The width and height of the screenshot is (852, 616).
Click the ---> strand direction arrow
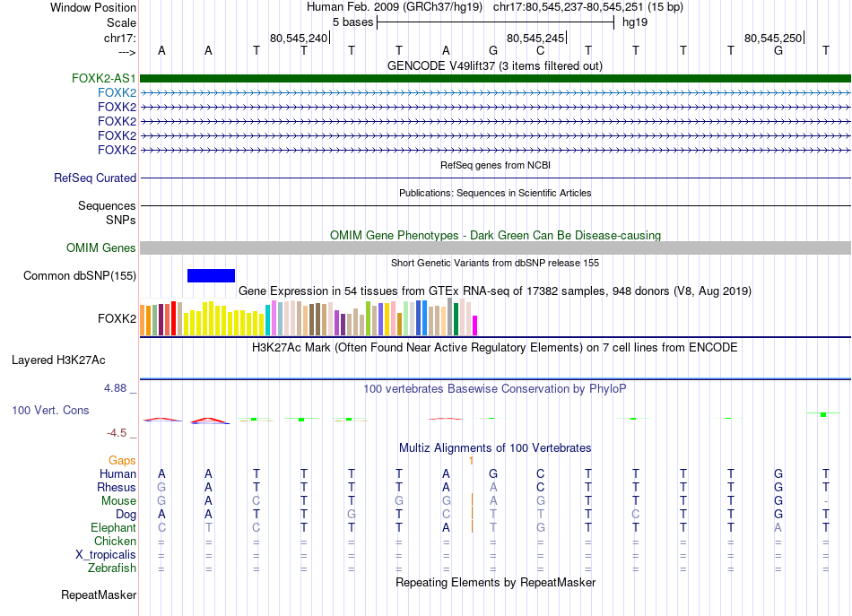click(x=126, y=52)
